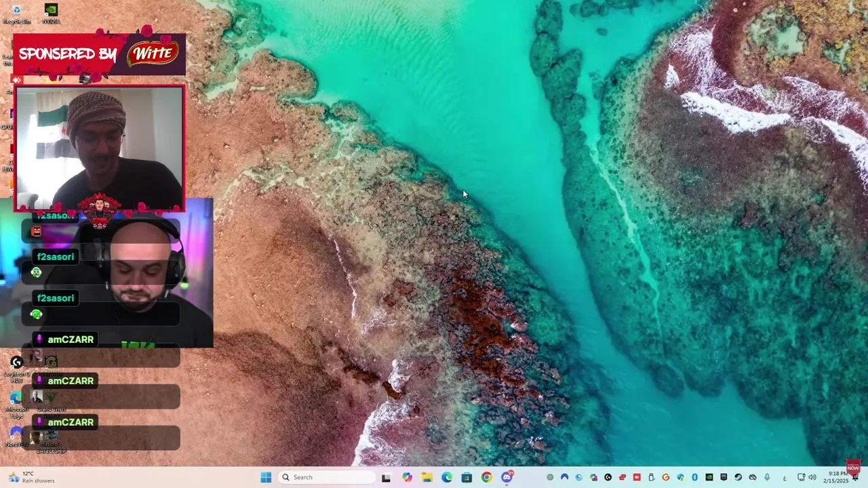Open File Explorer from the taskbar
The width and height of the screenshot is (868, 488).
click(427, 477)
